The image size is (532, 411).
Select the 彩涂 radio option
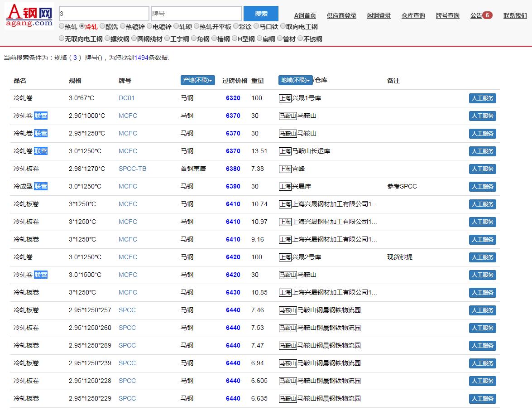click(x=236, y=26)
